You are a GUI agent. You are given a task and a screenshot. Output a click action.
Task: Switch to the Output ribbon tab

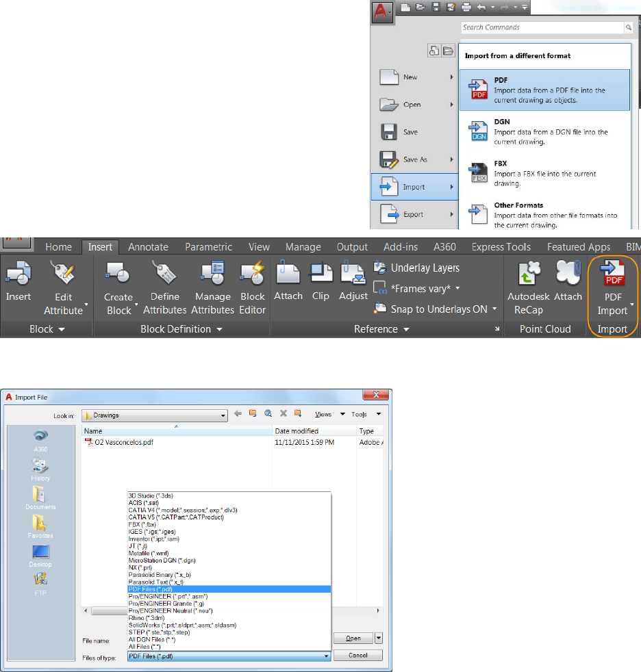point(352,247)
